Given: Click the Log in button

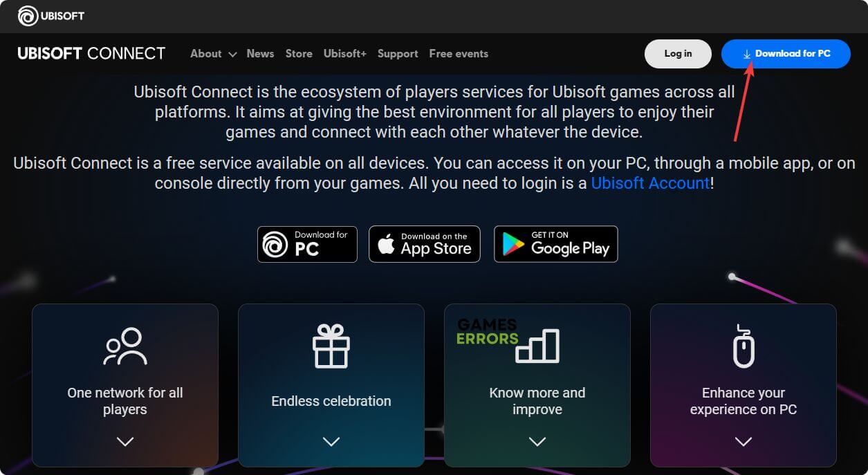Looking at the screenshot, I should pos(678,54).
